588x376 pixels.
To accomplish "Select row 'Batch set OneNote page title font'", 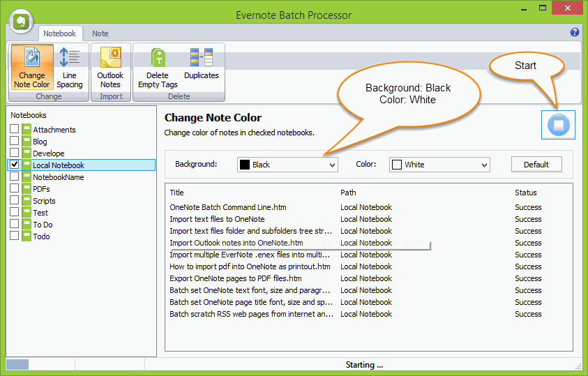I will (368, 302).
